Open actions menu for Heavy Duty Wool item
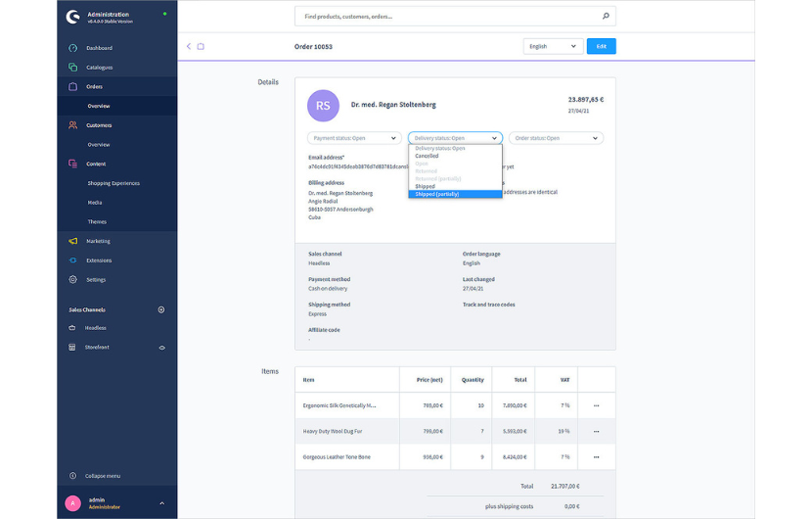812x519 pixels. click(x=596, y=432)
